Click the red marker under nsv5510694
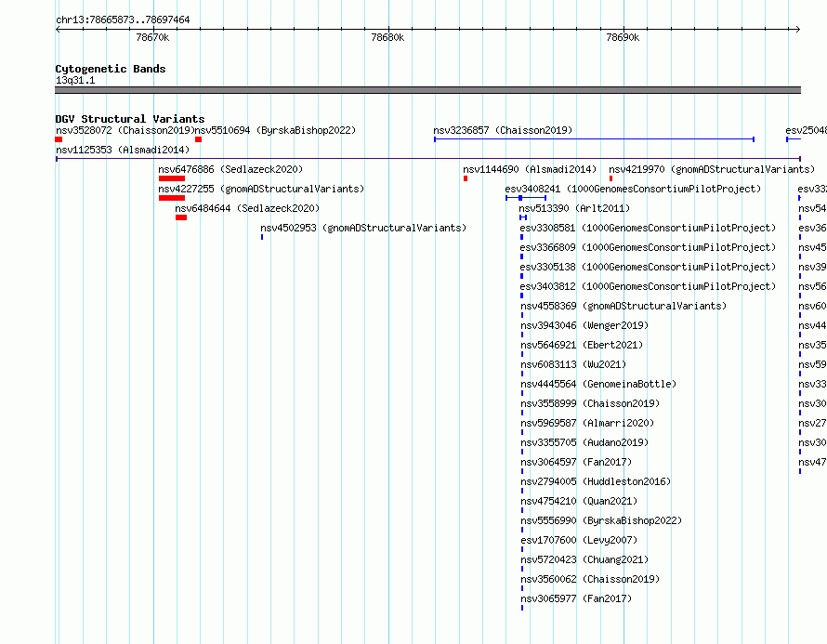This screenshot has height=644, width=827. pos(198,139)
